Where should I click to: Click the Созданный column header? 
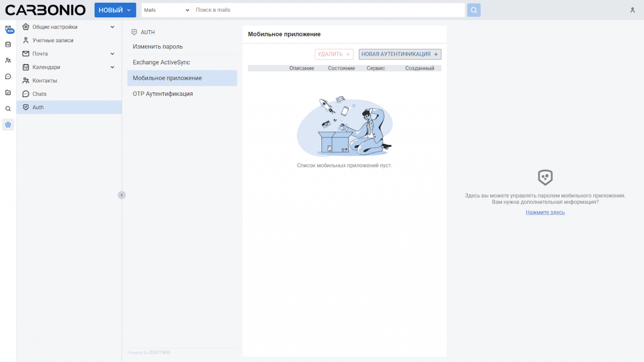419,68
